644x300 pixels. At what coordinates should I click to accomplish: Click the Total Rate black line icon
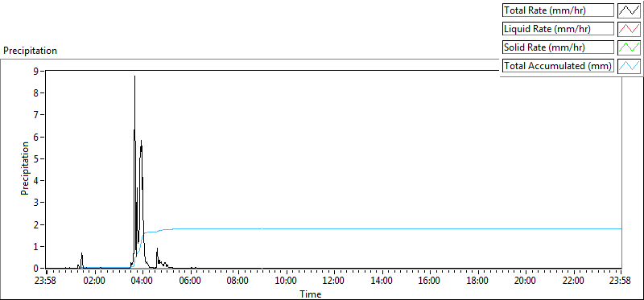(x=629, y=10)
